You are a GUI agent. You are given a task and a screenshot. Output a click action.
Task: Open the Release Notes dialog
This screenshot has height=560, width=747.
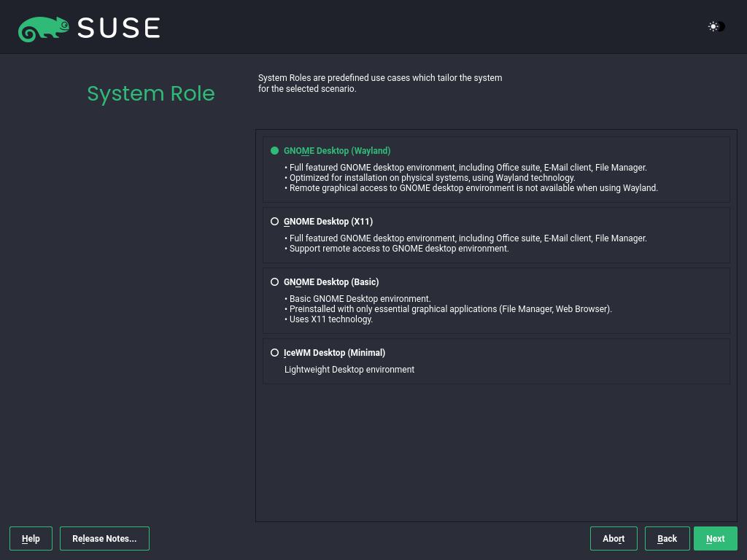click(x=104, y=538)
